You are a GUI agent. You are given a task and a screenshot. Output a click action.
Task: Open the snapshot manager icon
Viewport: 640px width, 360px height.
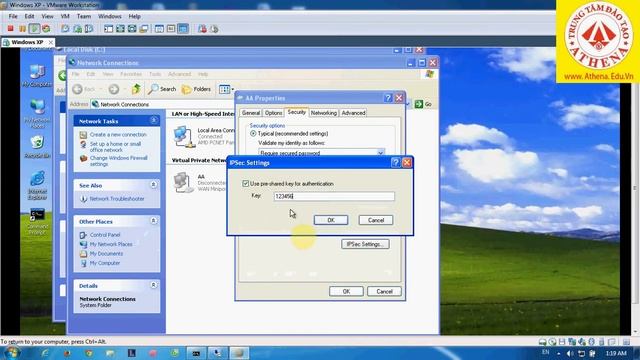89,29
